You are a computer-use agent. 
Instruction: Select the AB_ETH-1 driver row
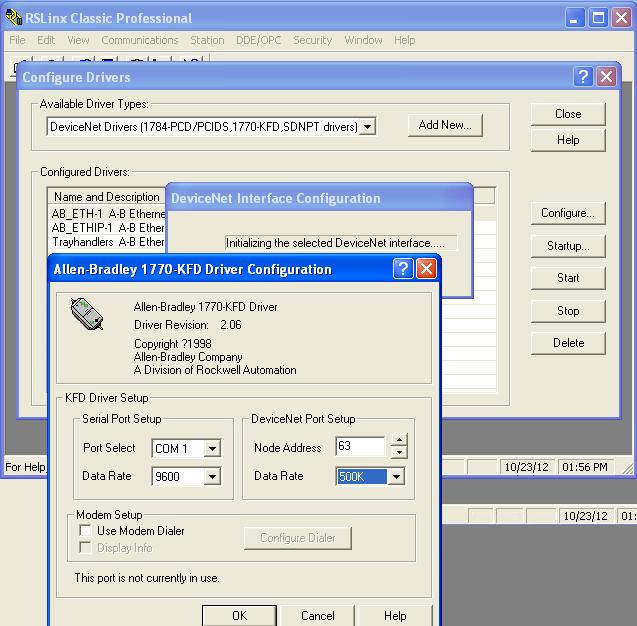[108, 214]
